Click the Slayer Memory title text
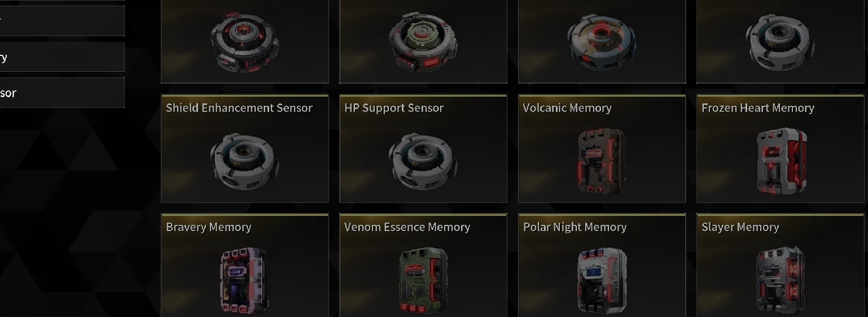The height and width of the screenshot is (317, 868). [x=740, y=227]
